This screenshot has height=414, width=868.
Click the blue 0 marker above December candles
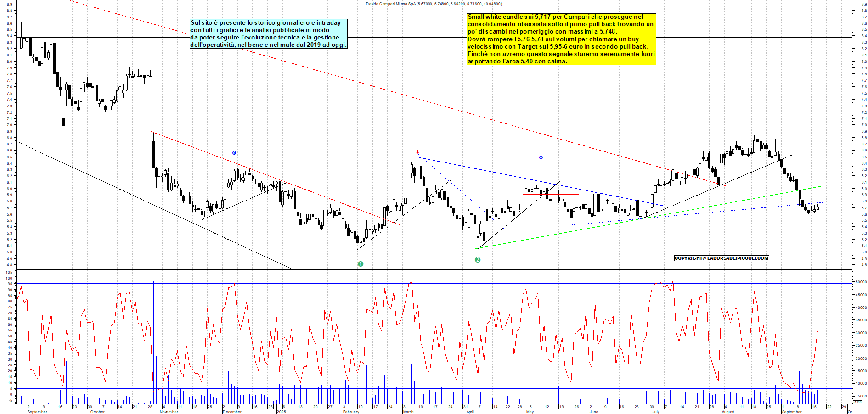point(234,153)
